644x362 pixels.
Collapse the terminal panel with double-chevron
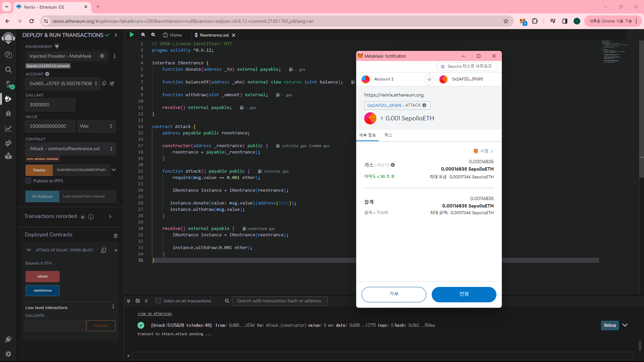tap(128, 301)
